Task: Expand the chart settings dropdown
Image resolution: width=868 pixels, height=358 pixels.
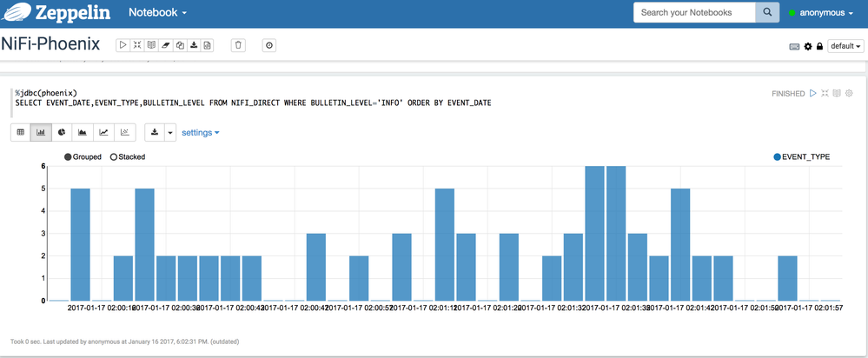Action: (201, 132)
